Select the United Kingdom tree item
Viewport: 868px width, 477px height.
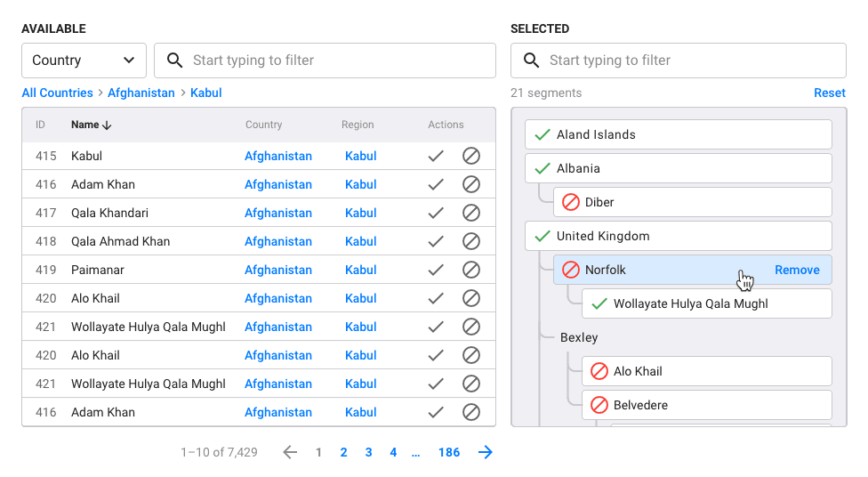(603, 236)
